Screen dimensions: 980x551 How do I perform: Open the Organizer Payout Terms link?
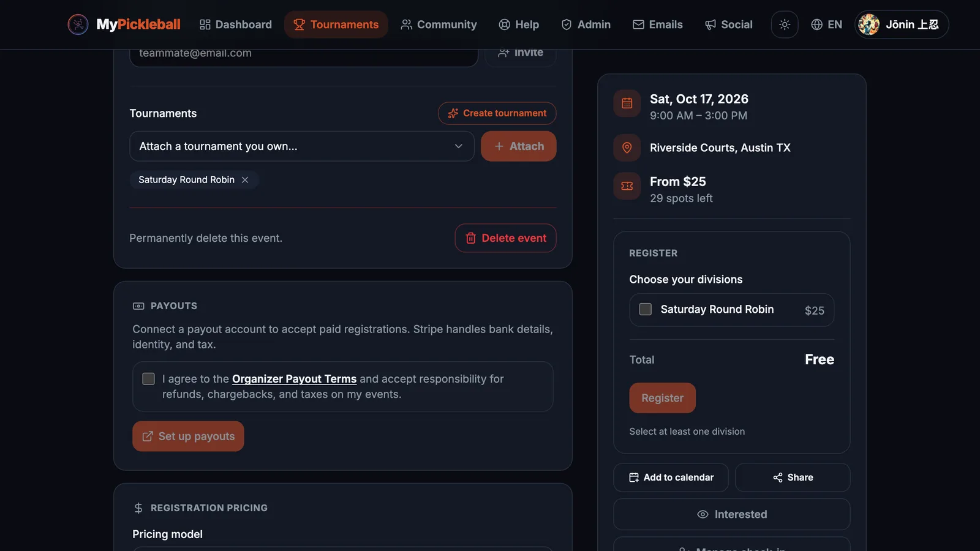pyautogui.click(x=294, y=379)
